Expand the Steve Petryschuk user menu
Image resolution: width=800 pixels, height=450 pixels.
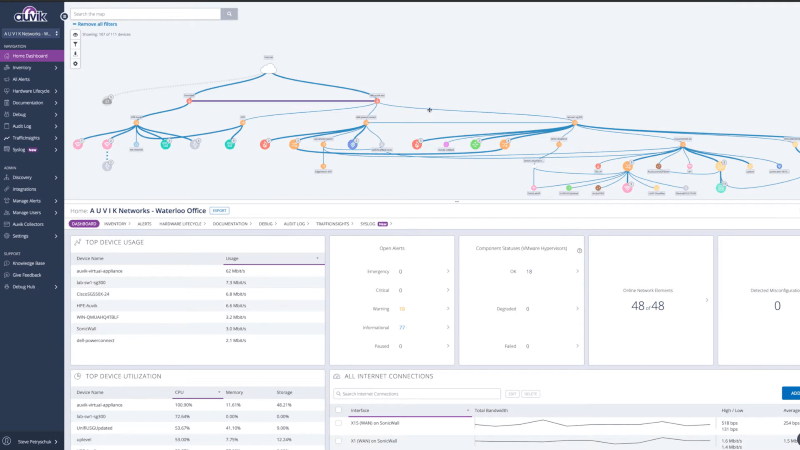click(x=56, y=442)
